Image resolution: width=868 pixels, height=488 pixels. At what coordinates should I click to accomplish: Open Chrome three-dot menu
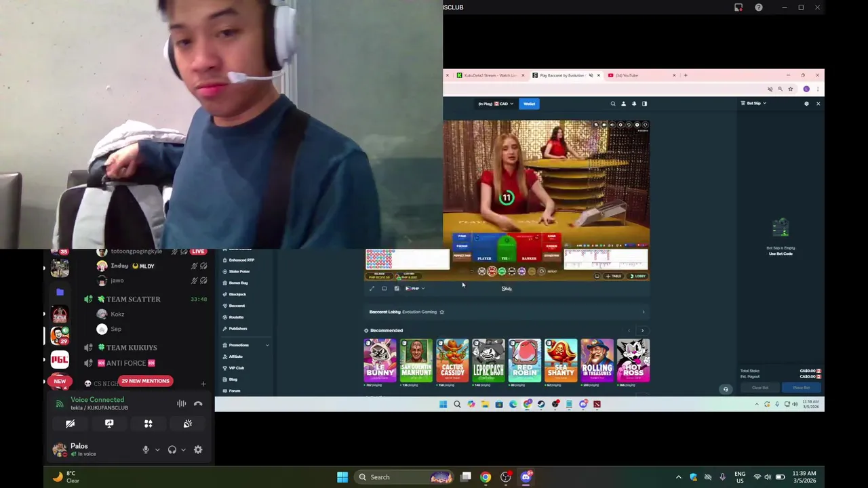tap(818, 89)
